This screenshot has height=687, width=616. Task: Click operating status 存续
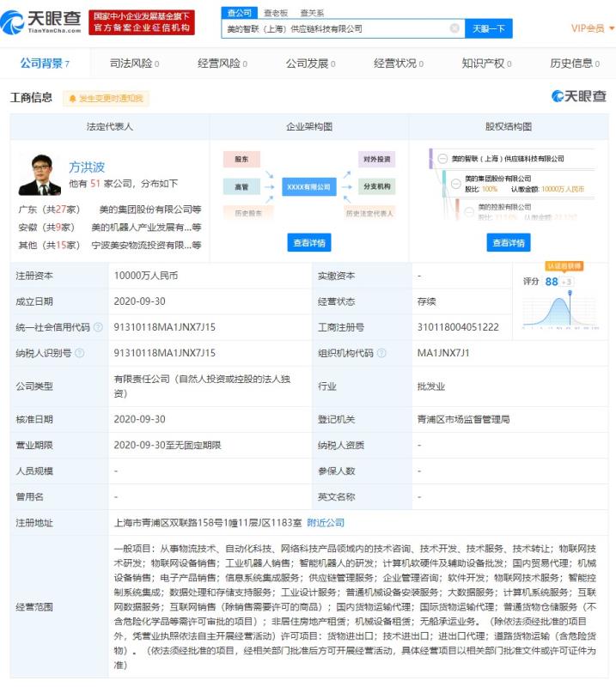pyautogui.click(x=427, y=302)
